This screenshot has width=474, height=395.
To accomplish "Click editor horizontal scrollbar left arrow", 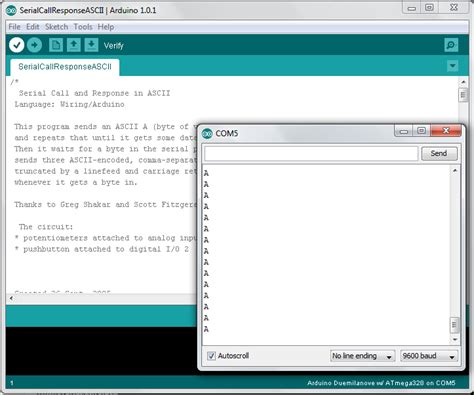I will click(11, 298).
